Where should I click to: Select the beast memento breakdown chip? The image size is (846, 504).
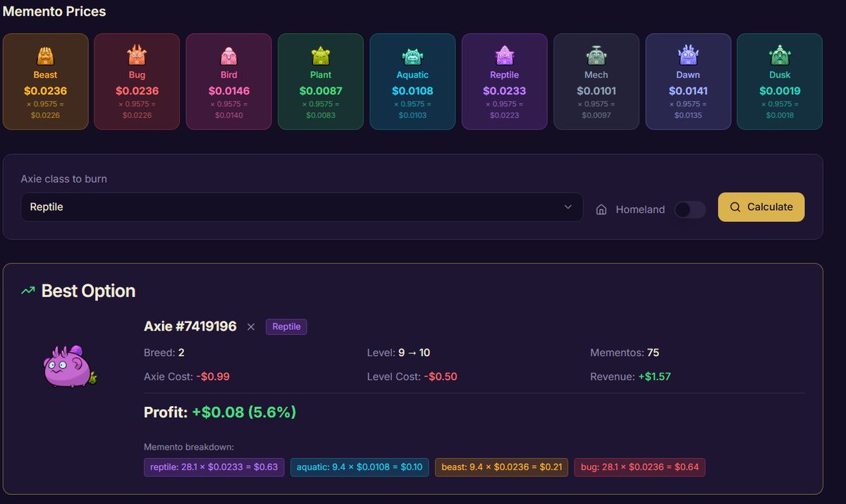click(x=501, y=467)
